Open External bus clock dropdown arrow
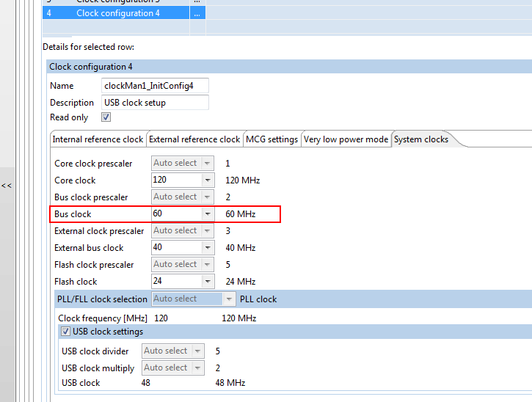532x402 pixels. point(208,248)
